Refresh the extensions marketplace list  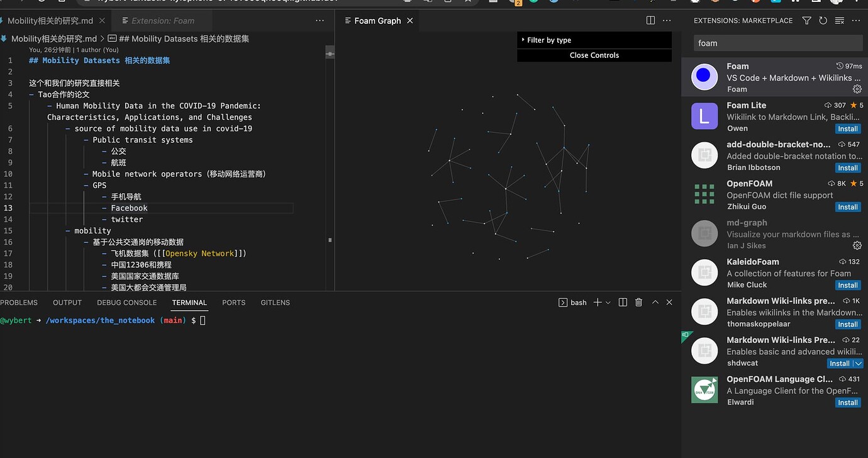coord(823,20)
